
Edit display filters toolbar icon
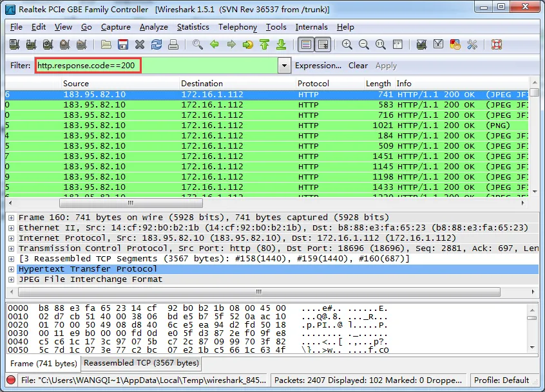pos(438,44)
